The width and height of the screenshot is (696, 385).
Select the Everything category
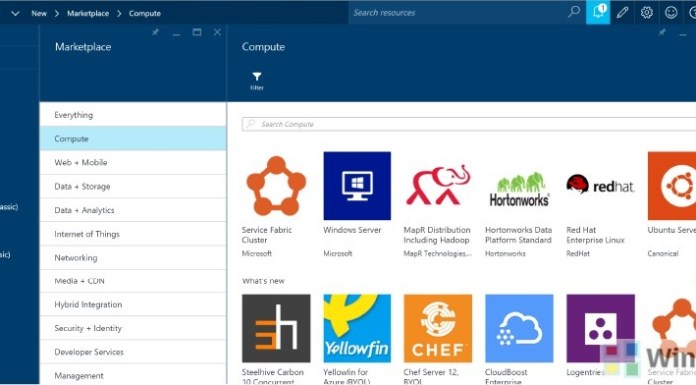[x=133, y=115]
